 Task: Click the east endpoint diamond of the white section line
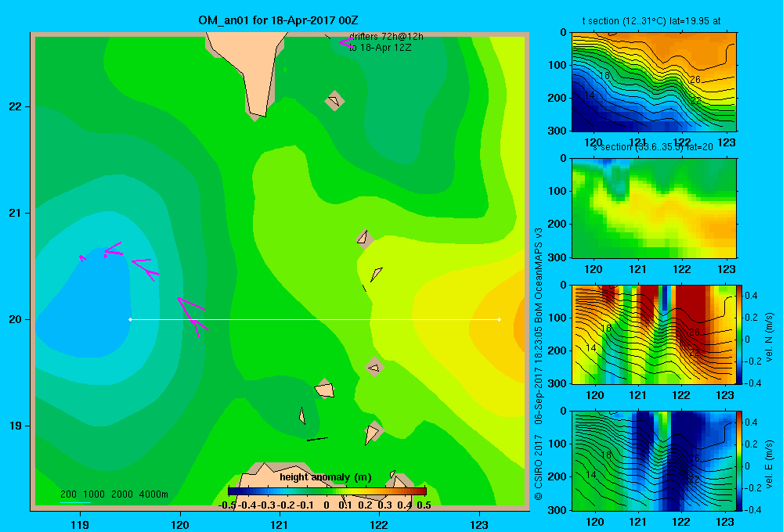[x=500, y=319]
